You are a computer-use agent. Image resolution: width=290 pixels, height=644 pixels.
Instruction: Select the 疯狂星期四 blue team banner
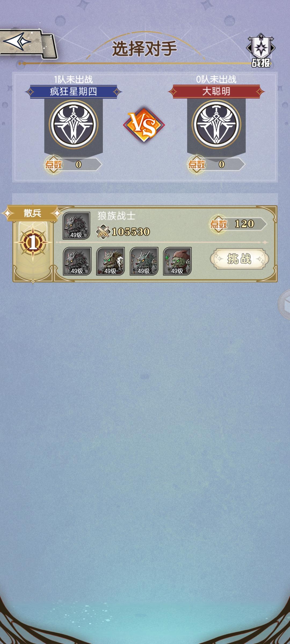click(73, 92)
